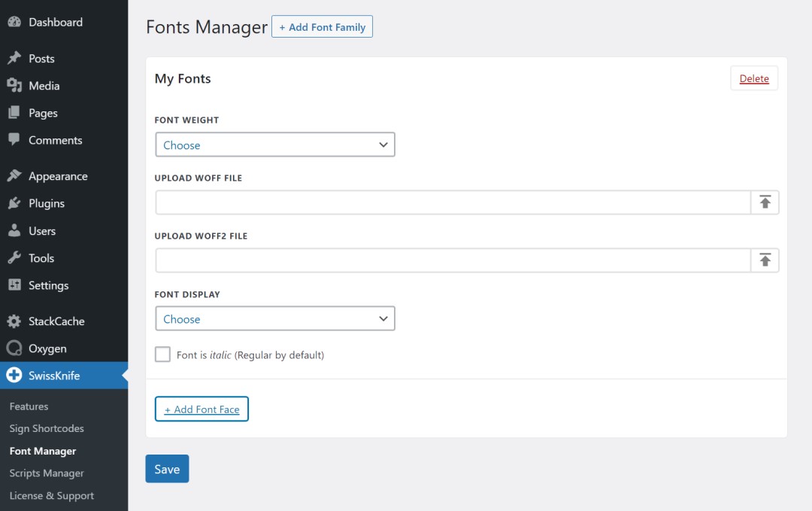Viewport: 812px width, 511px height.
Task: Open License & Support page
Action: click(x=52, y=496)
